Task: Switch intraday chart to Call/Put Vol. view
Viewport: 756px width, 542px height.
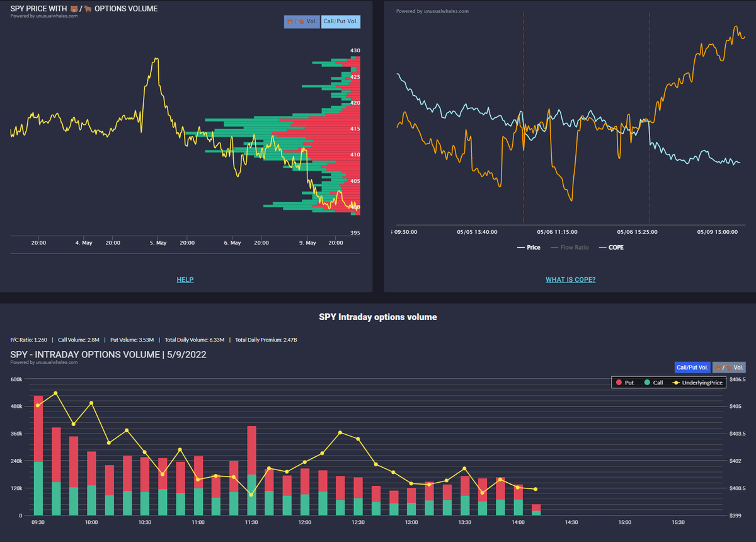Action: [x=692, y=367]
